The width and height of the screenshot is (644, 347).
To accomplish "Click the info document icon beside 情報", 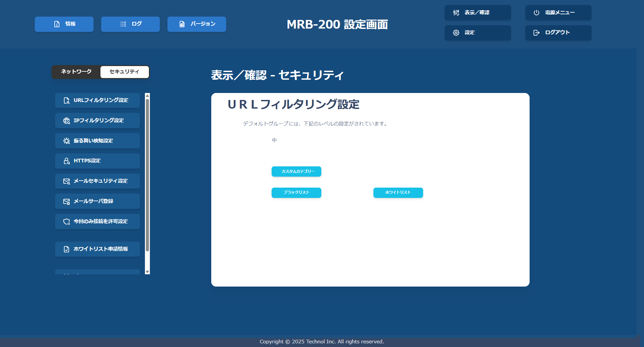I will pyautogui.click(x=57, y=24).
